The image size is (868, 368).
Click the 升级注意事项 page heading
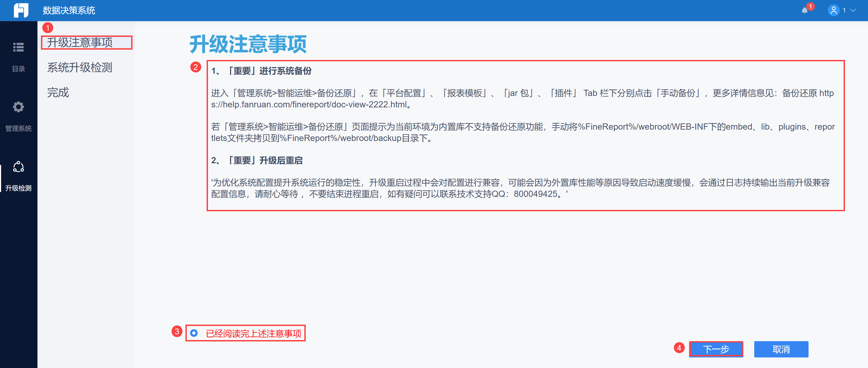(248, 44)
